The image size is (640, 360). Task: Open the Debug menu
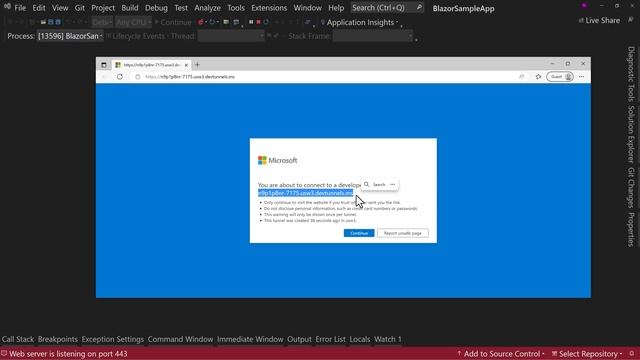point(156,8)
